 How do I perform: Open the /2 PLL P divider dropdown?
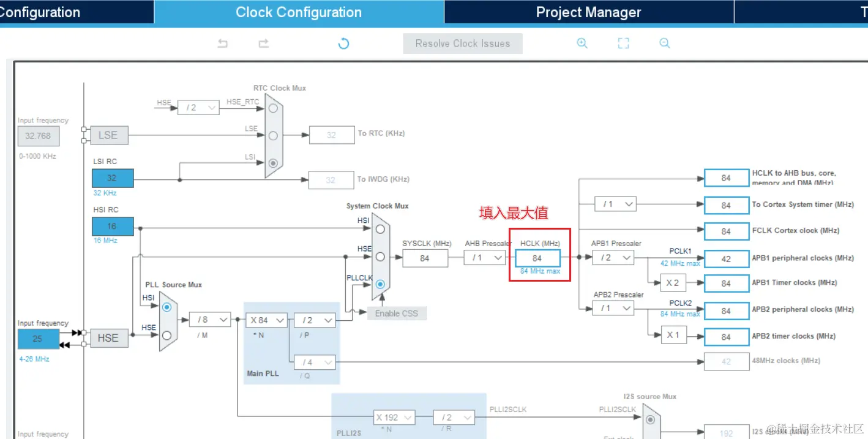pyautogui.click(x=315, y=320)
